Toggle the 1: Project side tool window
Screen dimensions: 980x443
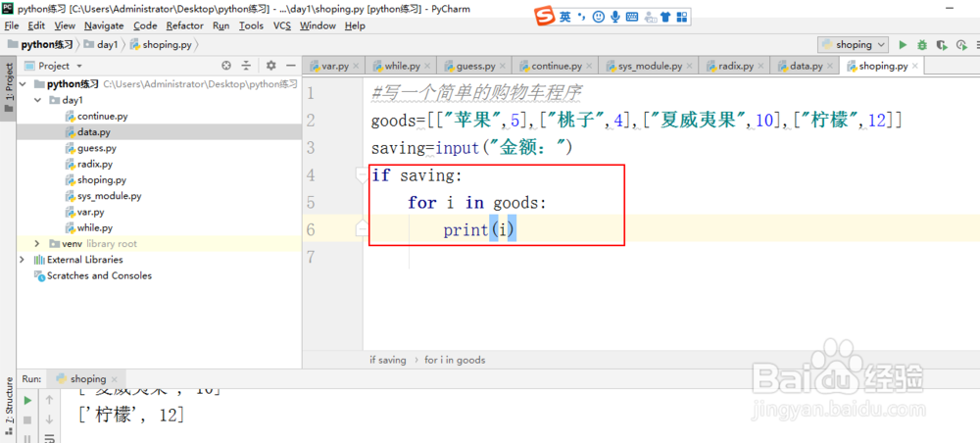click(8, 88)
